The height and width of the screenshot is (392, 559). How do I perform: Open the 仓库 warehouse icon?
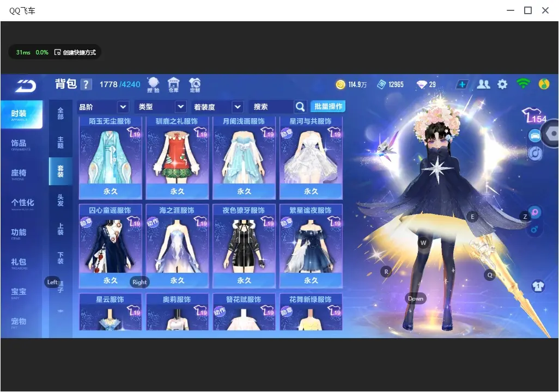174,85
